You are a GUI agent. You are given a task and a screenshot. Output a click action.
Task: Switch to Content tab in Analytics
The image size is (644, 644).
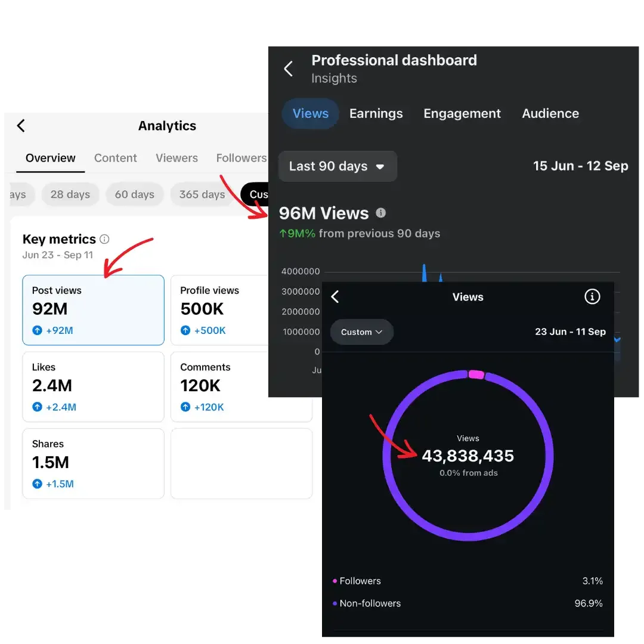[116, 158]
